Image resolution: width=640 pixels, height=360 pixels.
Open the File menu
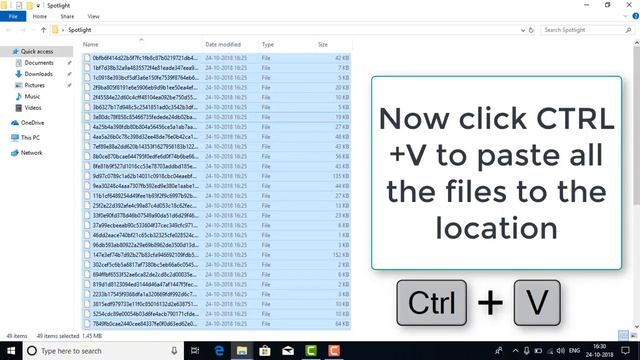pyautogui.click(x=13, y=16)
